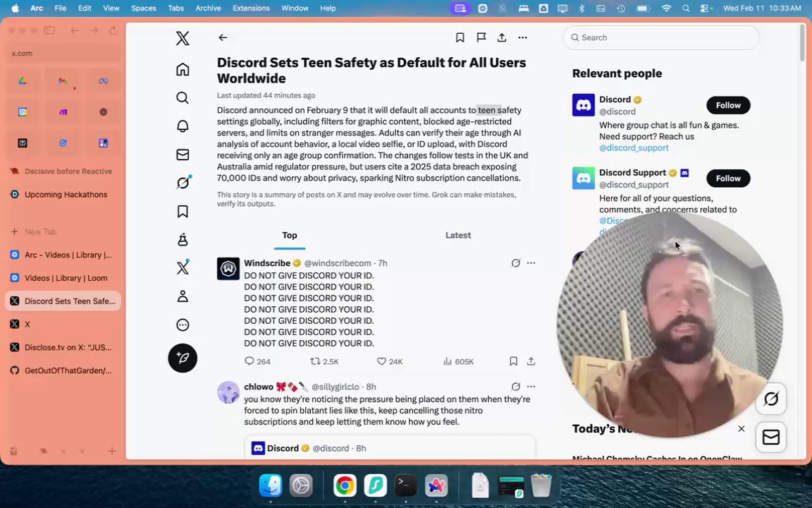The height and width of the screenshot is (508, 812).
Task: Follow the Discord Support account
Action: 728,179
